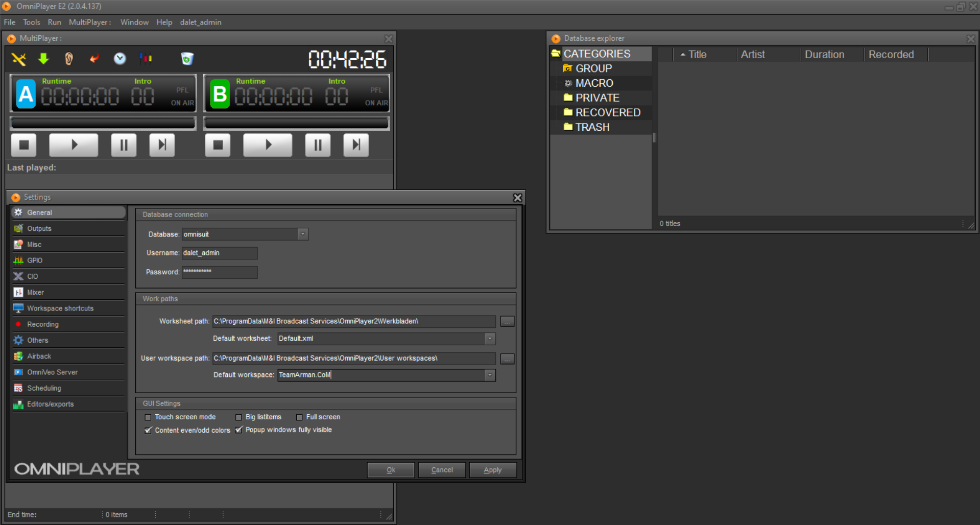980x525 pixels.
Task: Click the green down-arrow icon in MultiPlayer
Action: (43, 59)
